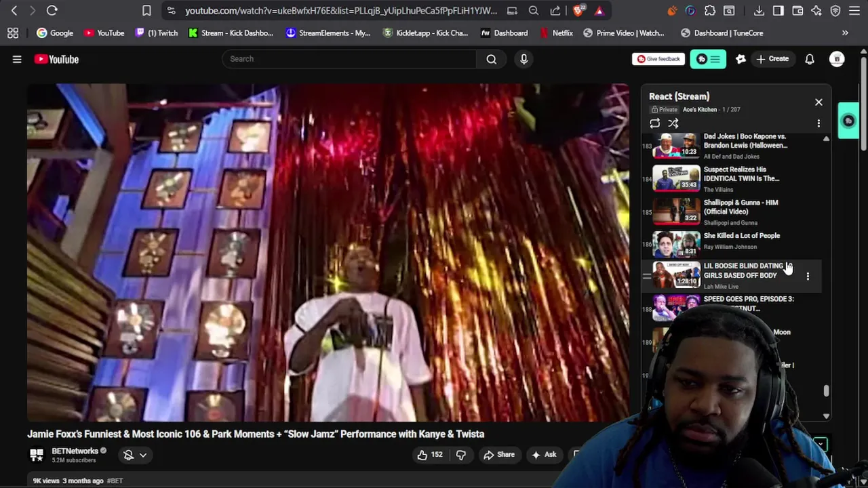Open the TubeBuddy menu button
Viewport: 868px width, 488px height.
coord(708,59)
